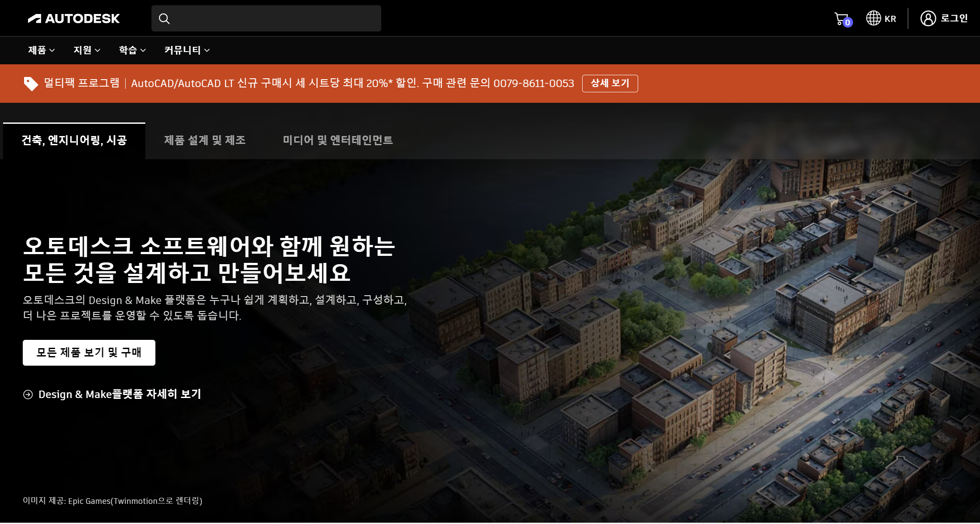Click arrow circle icon beside Design & Make
The width and height of the screenshot is (980, 524).
(28, 395)
